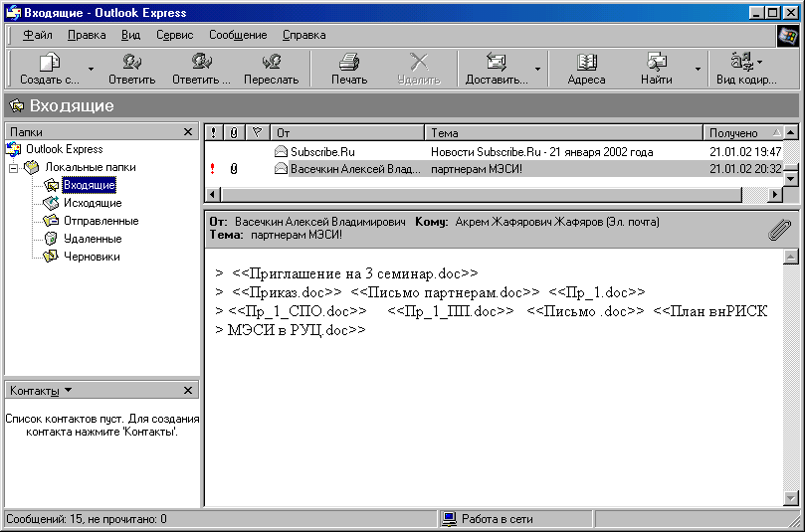Sort messages by the Тема column
Screen dimensions: 805x532
564,133
